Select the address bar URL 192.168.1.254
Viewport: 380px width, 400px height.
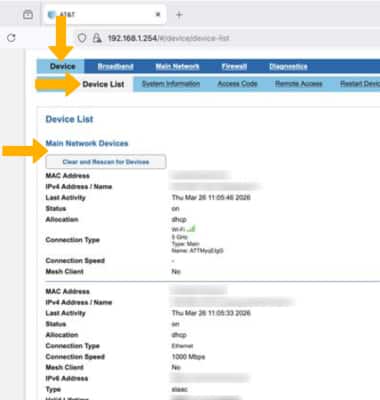(132, 38)
